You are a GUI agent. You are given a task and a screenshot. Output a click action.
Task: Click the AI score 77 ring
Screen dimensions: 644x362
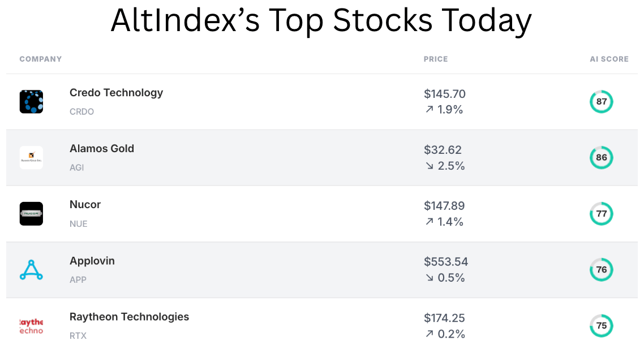pyautogui.click(x=601, y=214)
